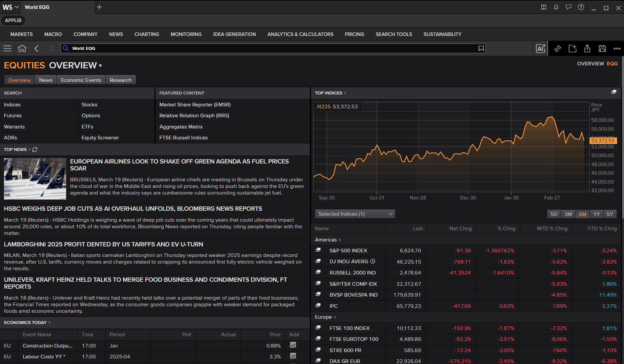Open BVSP BOVESPA IND row popout icon
The width and height of the screenshot is (624, 364).
[x=318, y=294]
